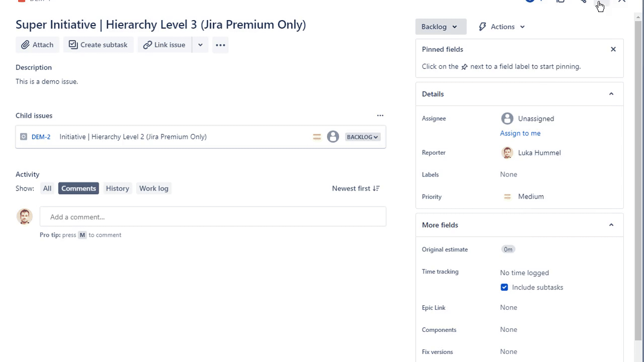Enable the Include subtasks checkbox

click(504, 287)
